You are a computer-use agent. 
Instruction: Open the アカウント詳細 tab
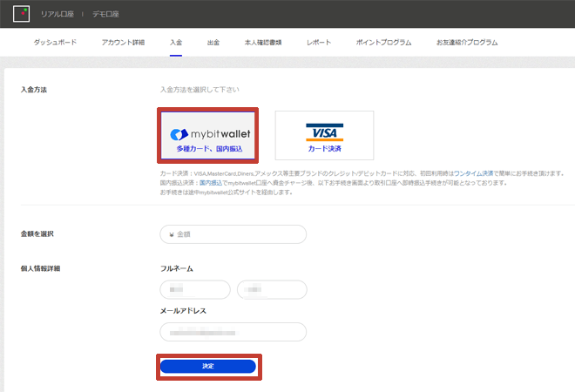tap(123, 42)
